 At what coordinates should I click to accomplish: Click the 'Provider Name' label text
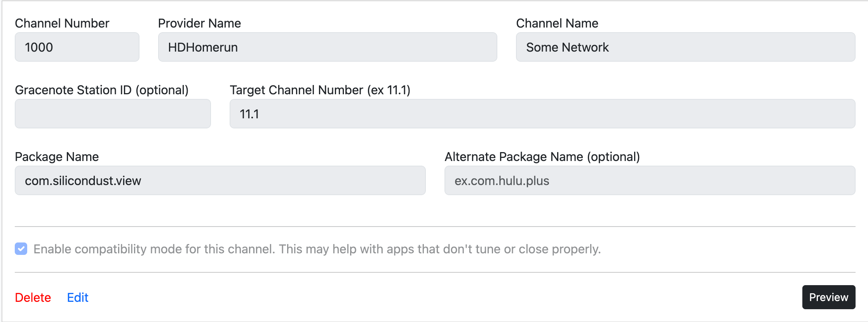199,23
